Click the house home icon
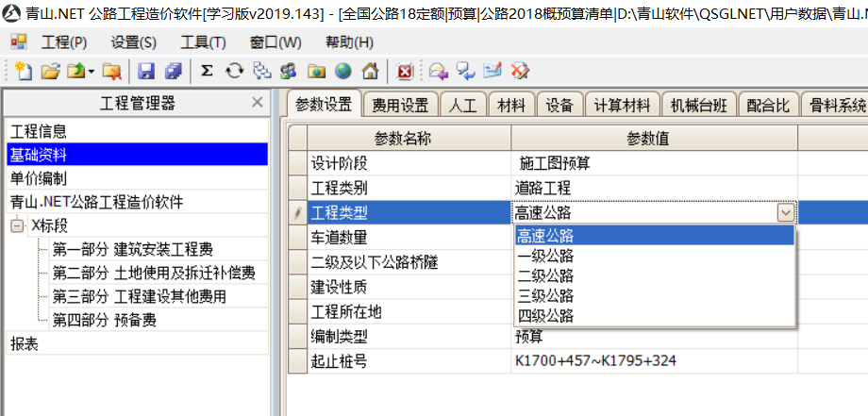This screenshot has width=868, height=416. coord(370,71)
